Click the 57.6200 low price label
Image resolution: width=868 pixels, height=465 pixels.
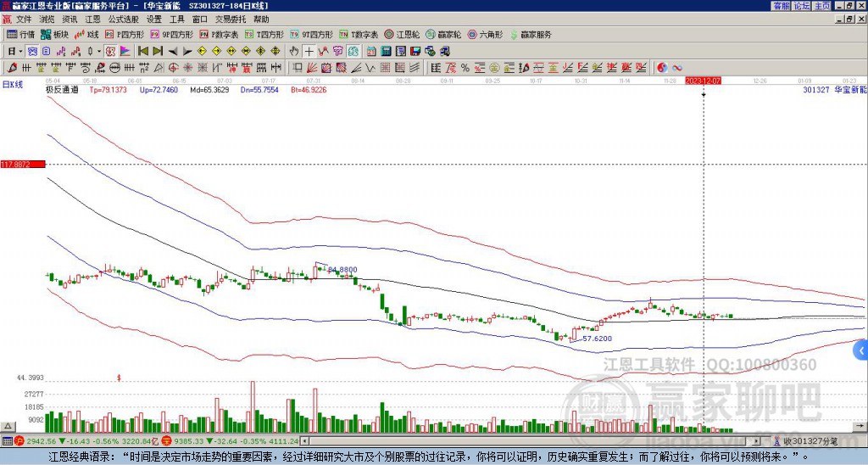(598, 338)
